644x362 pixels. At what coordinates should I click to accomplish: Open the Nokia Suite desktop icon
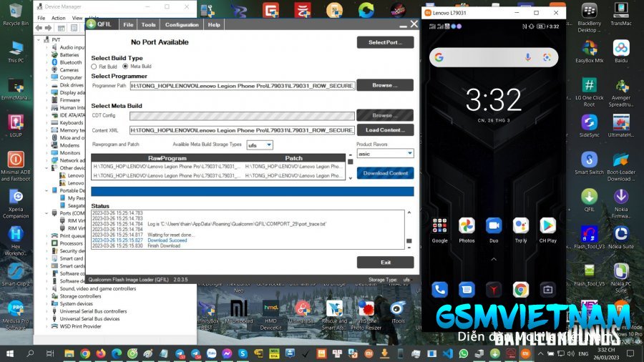[621, 238]
